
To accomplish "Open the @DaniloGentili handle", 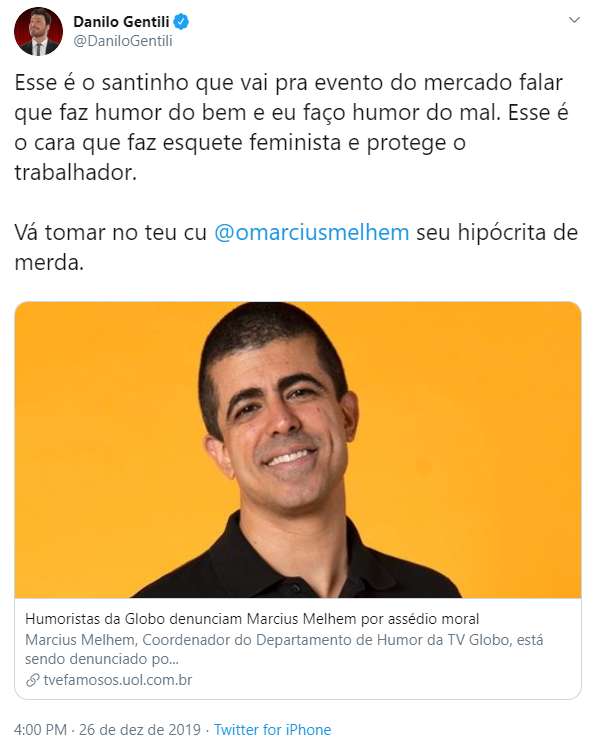I will (x=122, y=41).
